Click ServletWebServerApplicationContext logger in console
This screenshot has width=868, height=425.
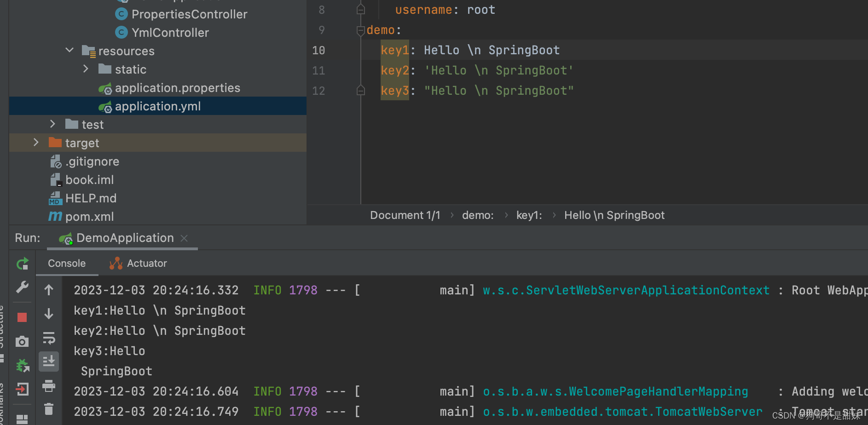[626, 290]
